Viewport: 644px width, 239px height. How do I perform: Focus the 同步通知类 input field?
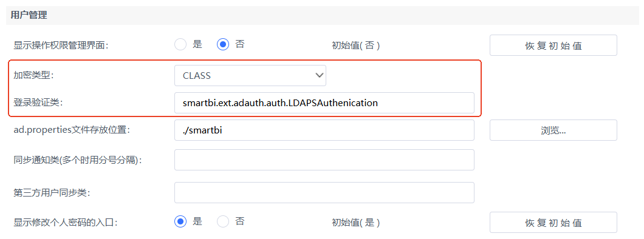(x=324, y=160)
